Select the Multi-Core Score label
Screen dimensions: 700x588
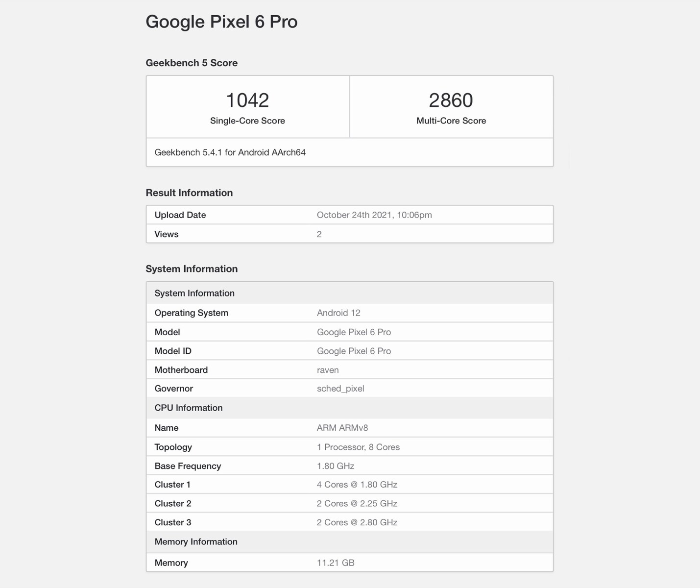[451, 121]
